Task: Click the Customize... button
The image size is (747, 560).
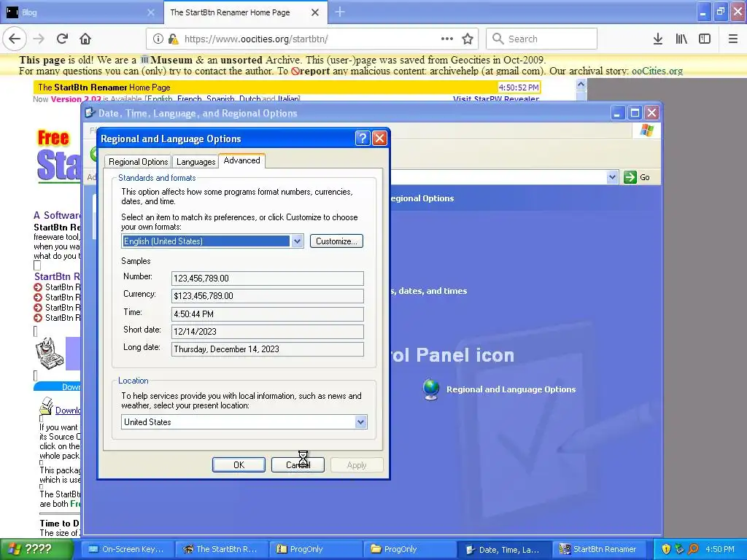Action: (336, 241)
